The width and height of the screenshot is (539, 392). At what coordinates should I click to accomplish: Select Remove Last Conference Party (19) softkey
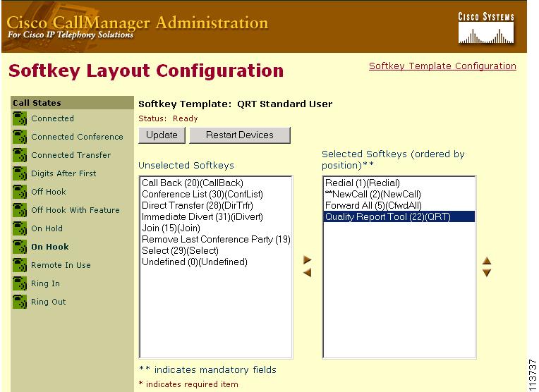pos(216,239)
